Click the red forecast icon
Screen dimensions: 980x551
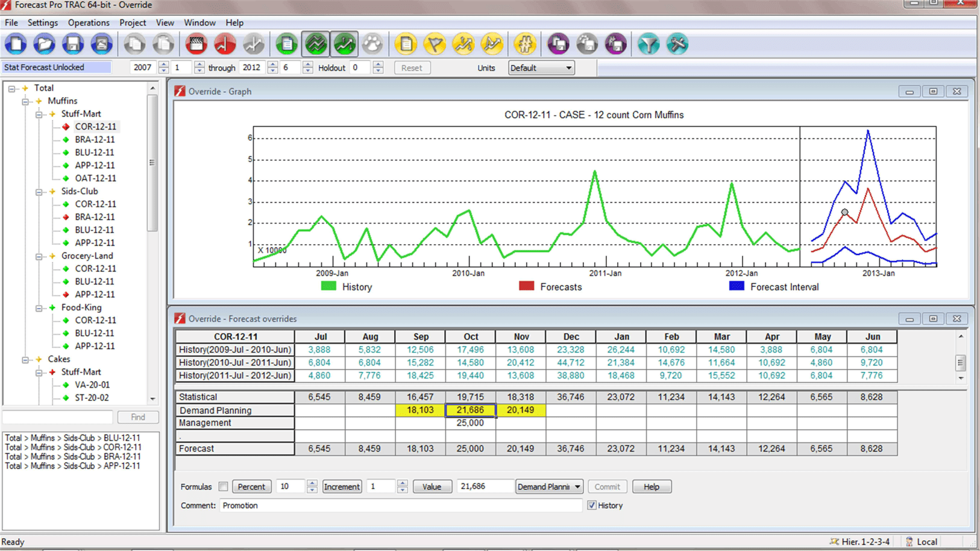click(225, 44)
